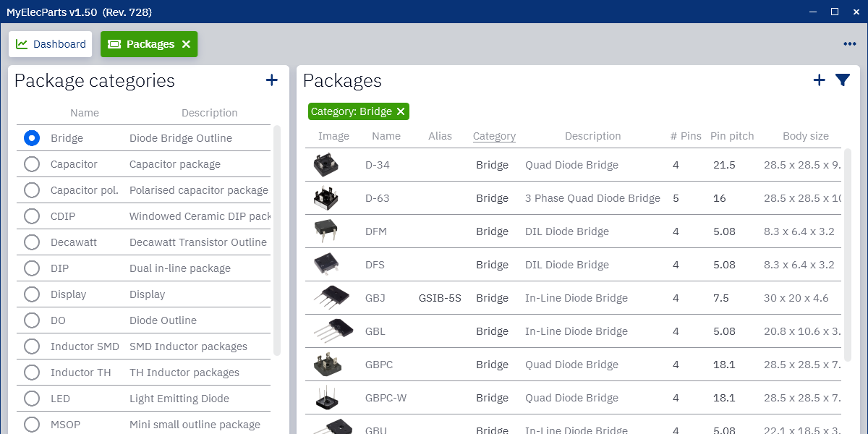Click the filter funnel icon in Packages panel
The image size is (868, 434).
tap(842, 81)
